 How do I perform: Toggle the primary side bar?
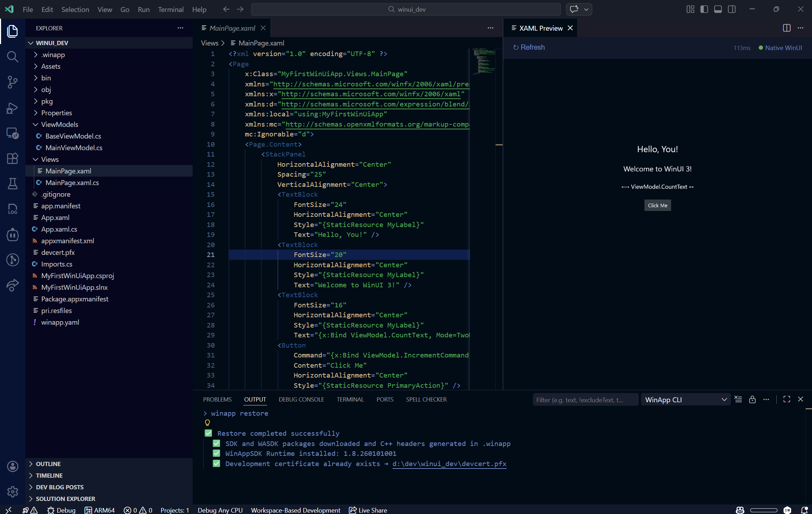(x=704, y=10)
